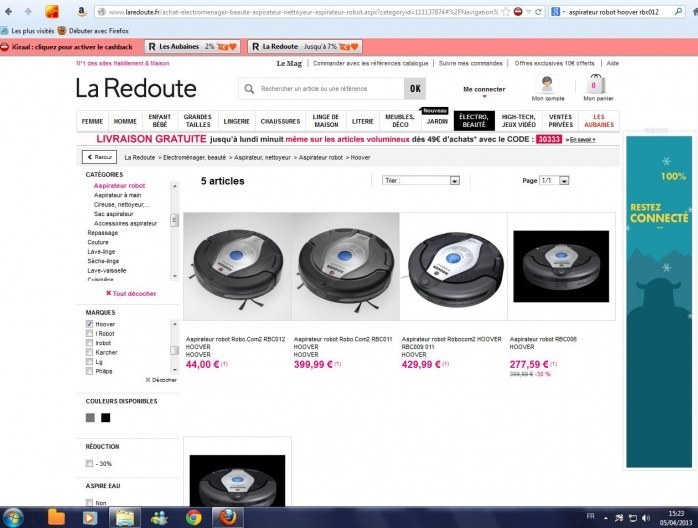Launch Google Chrome from the taskbar

193,517
